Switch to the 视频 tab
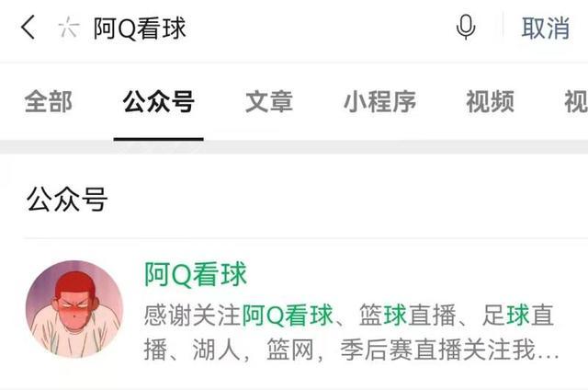The height and width of the screenshot is (390, 588). pyautogui.click(x=490, y=101)
